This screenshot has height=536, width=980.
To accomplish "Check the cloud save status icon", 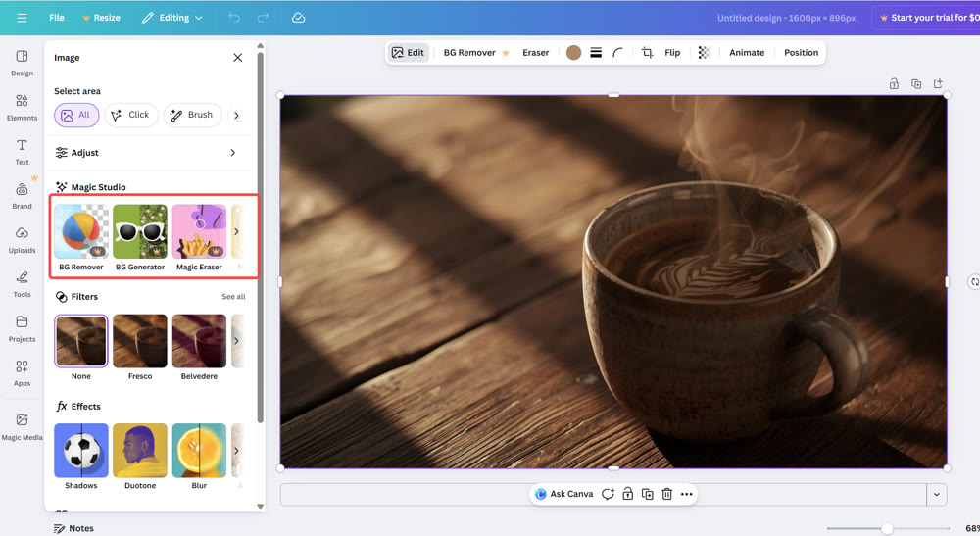I will 299,18.
